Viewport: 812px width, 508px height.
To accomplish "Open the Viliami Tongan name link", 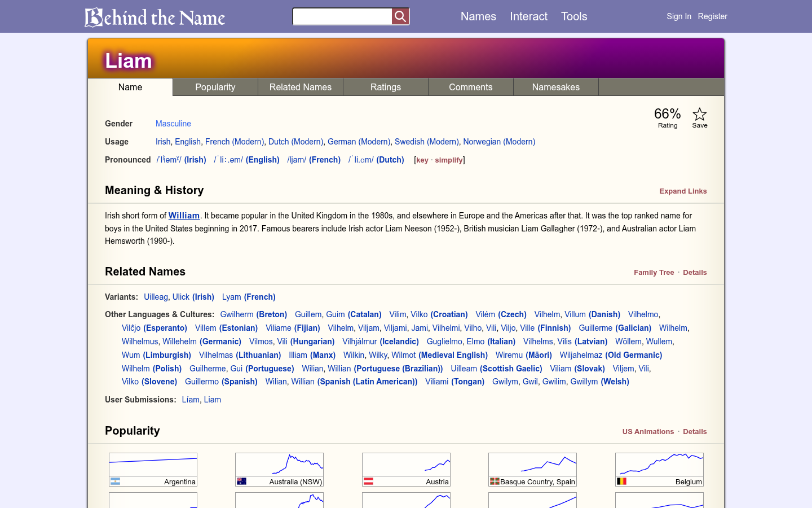I will [x=437, y=382].
